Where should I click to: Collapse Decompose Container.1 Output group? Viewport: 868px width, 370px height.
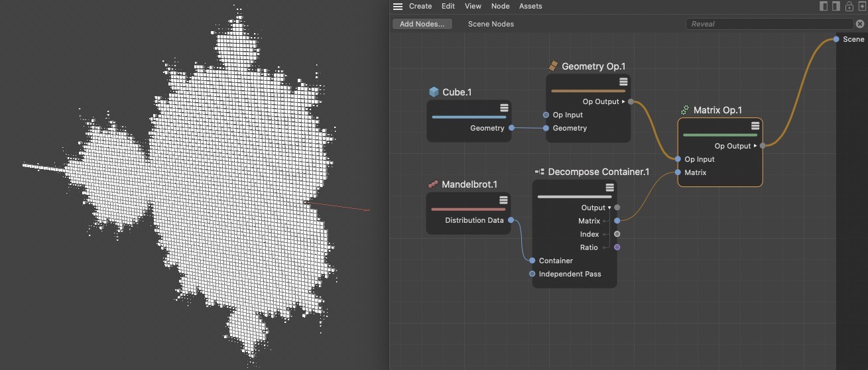609,208
